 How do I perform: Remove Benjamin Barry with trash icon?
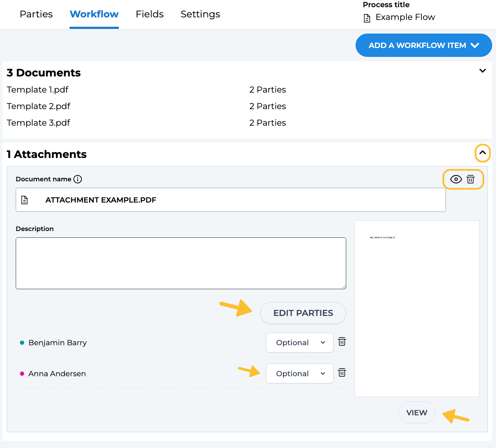(x=342, y=342)
